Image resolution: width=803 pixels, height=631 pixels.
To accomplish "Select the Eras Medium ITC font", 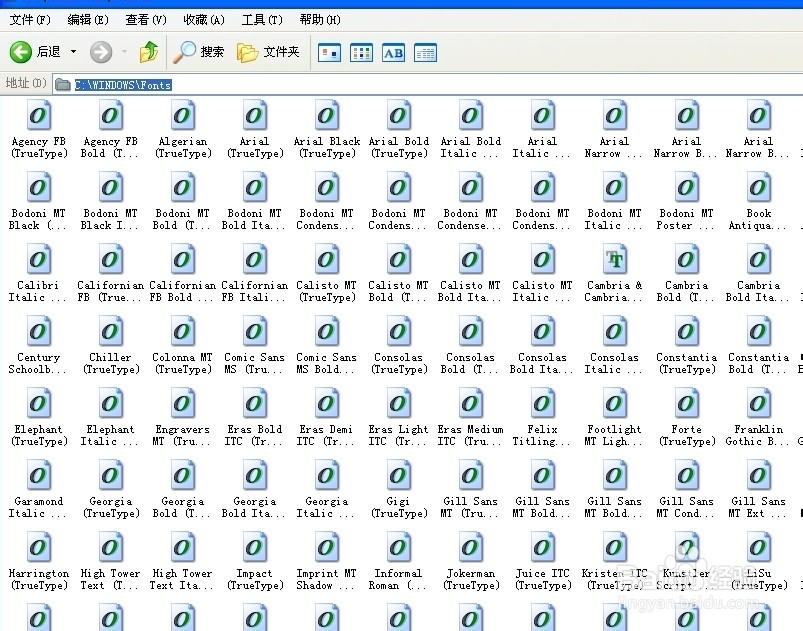I will (470, 417).
